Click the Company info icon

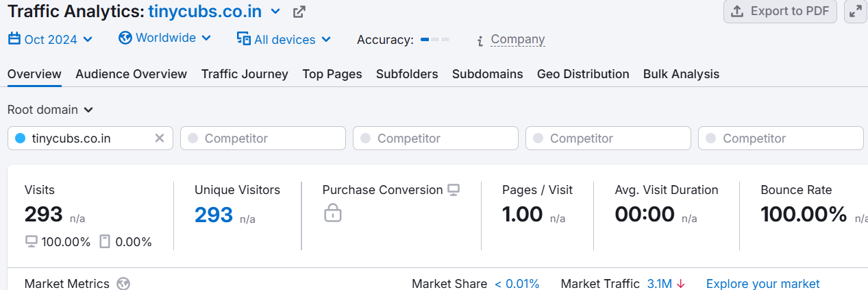coord(481,40)
